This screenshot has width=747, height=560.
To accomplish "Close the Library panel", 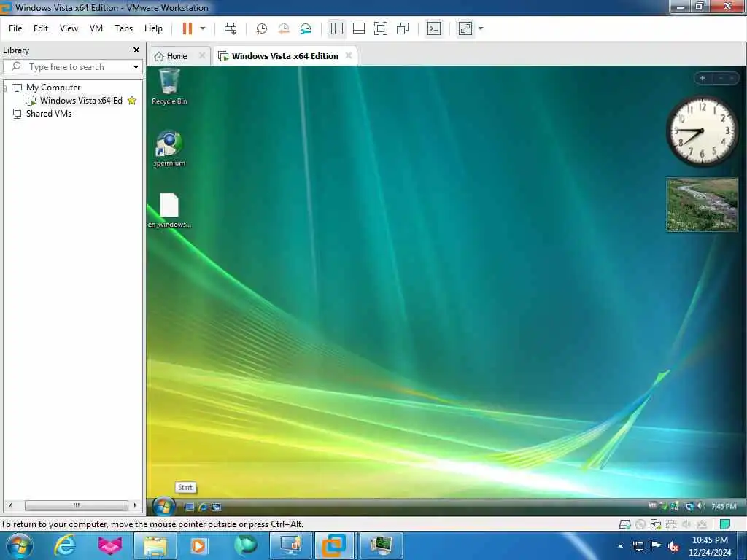I will 136,50.
